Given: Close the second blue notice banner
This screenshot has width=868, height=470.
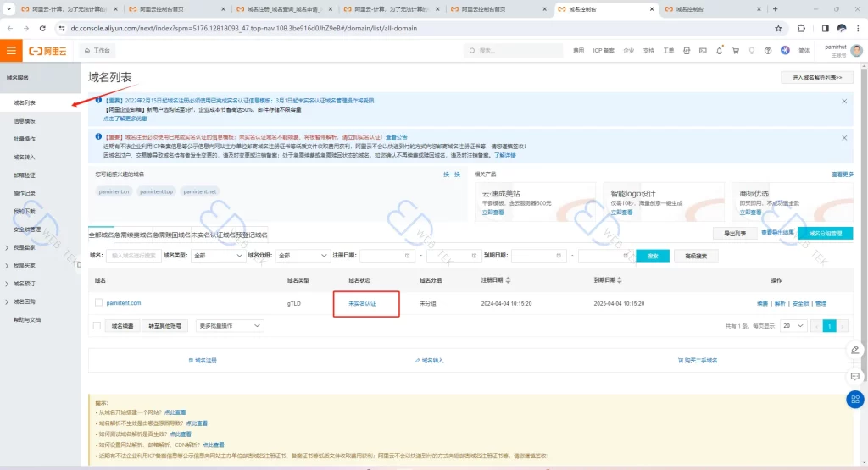Looking at the screenshot, I should [844, 138].
